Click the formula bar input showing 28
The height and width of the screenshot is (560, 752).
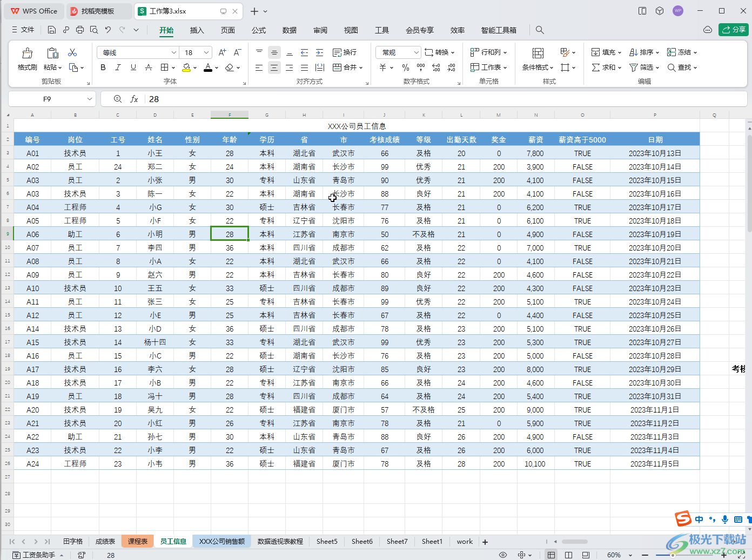[x=446, y=99]
